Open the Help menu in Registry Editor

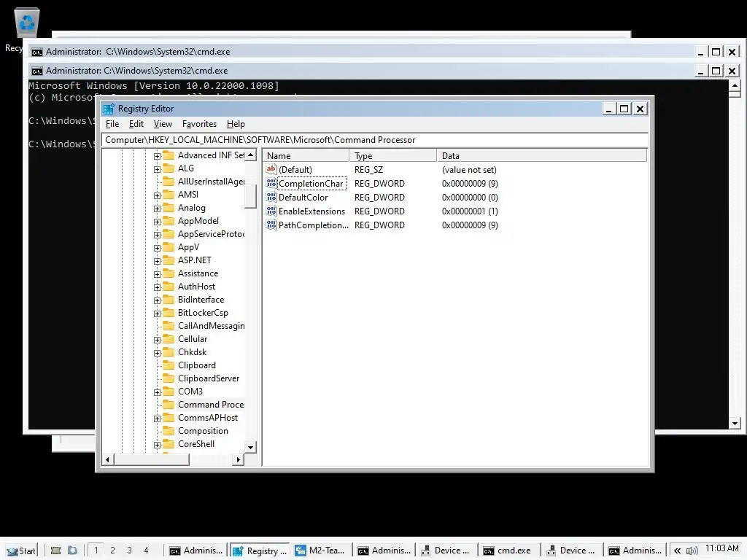(236, 124)
